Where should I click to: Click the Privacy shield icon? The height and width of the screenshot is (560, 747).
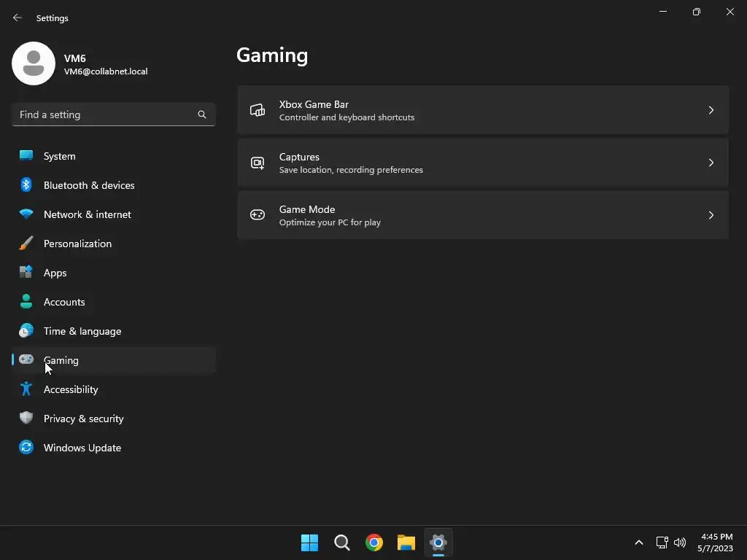click(26, 418)
